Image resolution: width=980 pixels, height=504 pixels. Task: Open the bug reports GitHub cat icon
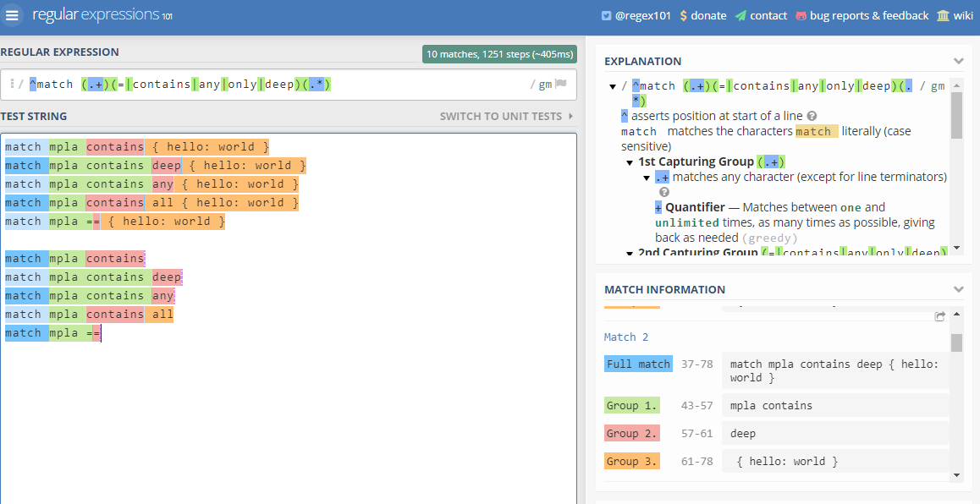801,15
